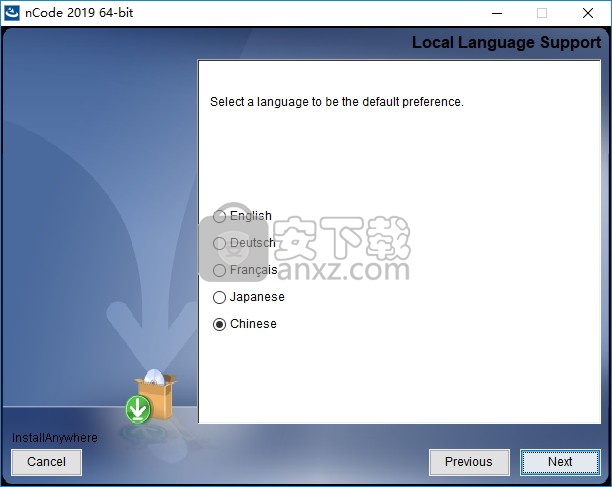This screenshot has height=487, width=612.
Task: Minimize the nCode installer window
Action: (497, 13)
